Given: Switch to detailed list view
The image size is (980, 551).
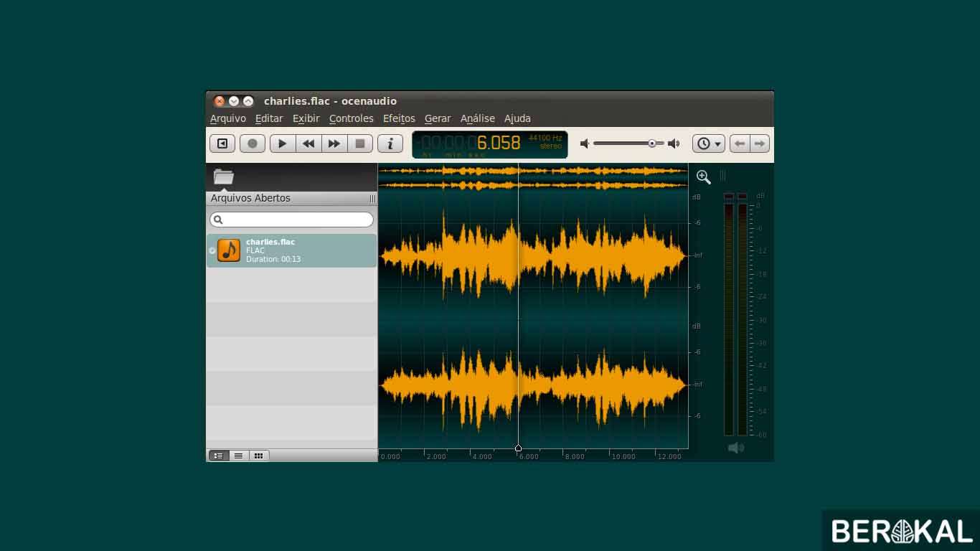Looking at the screenshot, I should coord(218,456).
